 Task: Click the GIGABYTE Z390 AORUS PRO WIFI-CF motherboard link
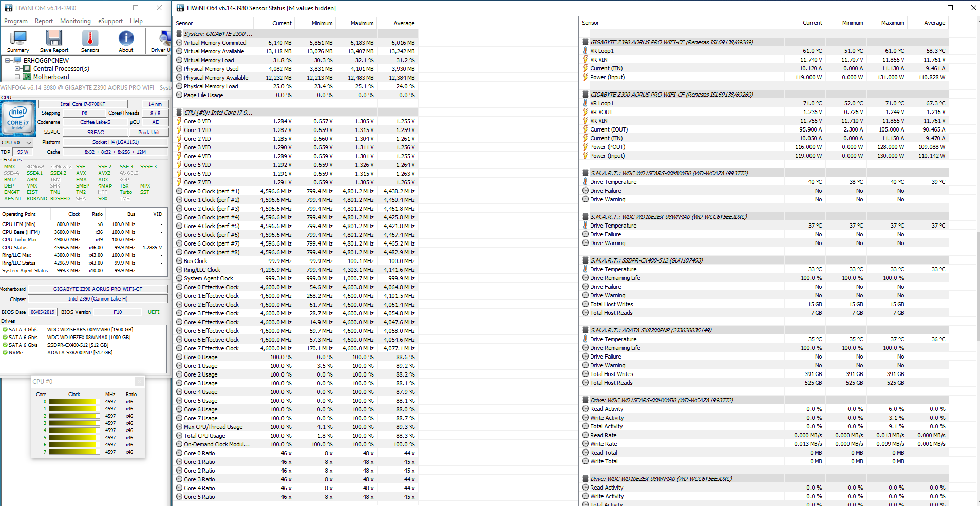coord(98,289)
